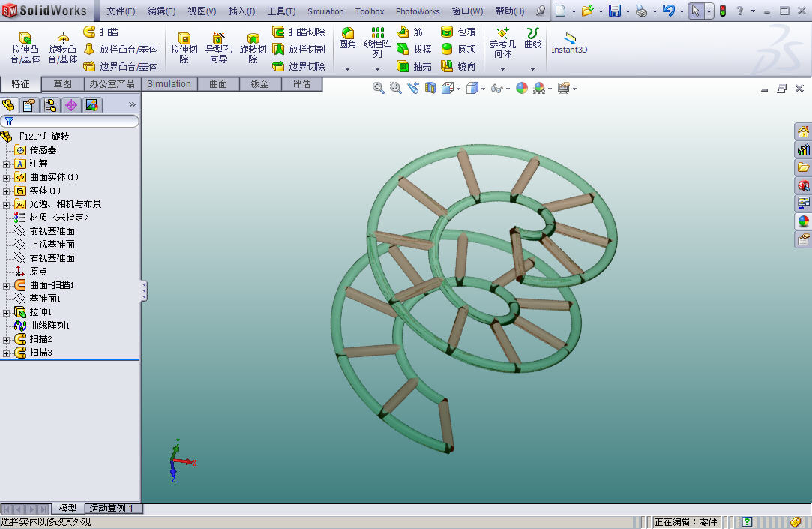Click the Zoom to Fit magnifier icon

tap(379, 88)
